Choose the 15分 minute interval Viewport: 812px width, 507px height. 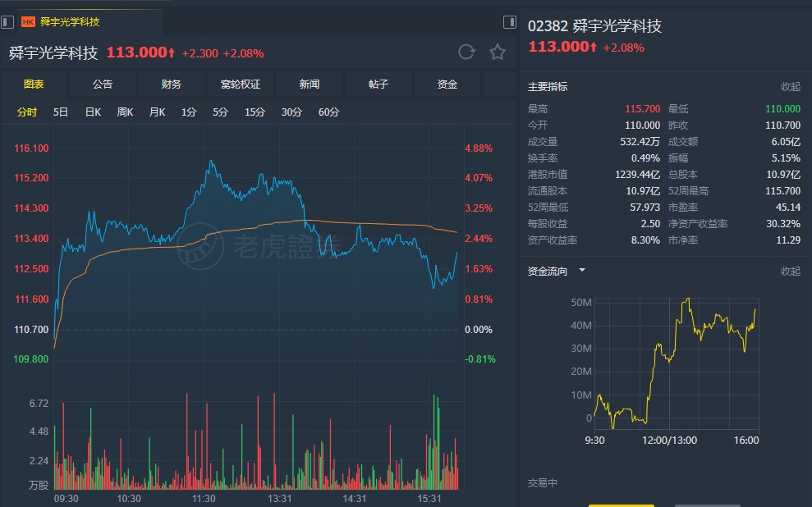(255, 112)
